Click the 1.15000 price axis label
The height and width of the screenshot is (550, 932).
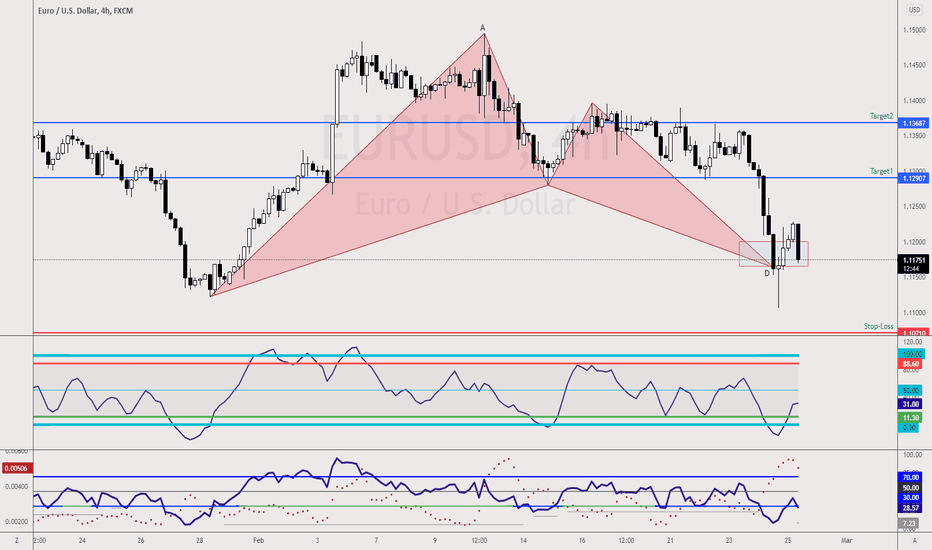914,30
